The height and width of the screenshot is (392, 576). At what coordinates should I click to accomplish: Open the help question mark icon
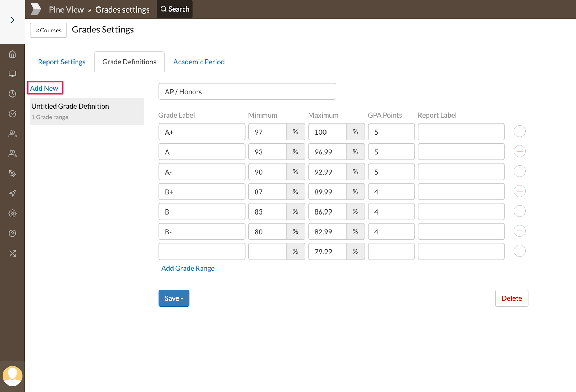pos(12,233)
